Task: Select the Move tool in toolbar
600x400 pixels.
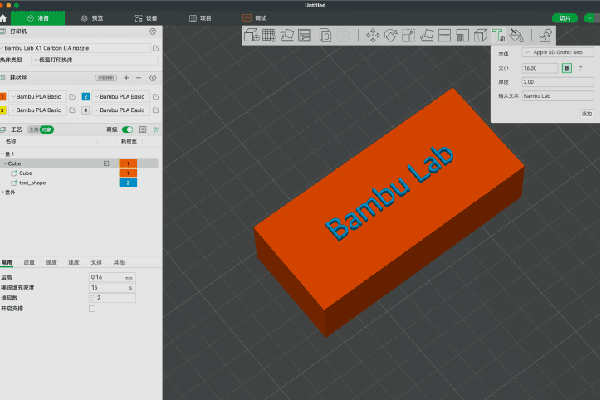Action: click(x=373, y=36)
